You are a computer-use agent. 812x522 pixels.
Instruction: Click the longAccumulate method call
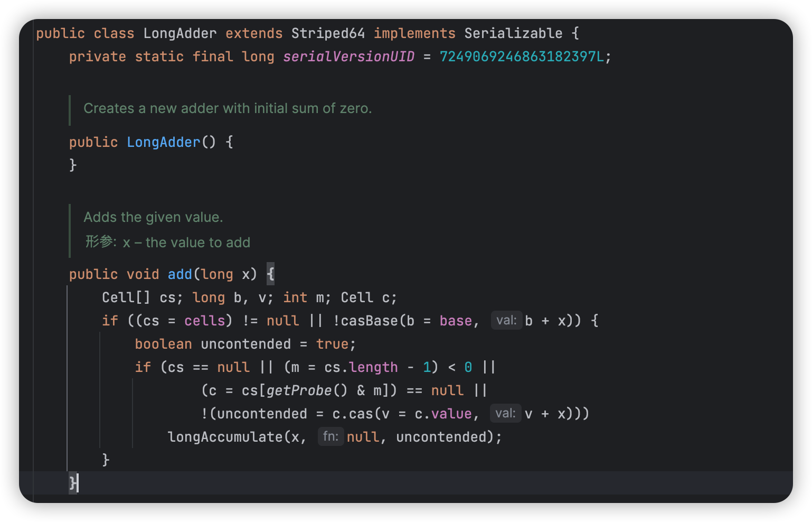pyautogui.click(x=225, y=437)
